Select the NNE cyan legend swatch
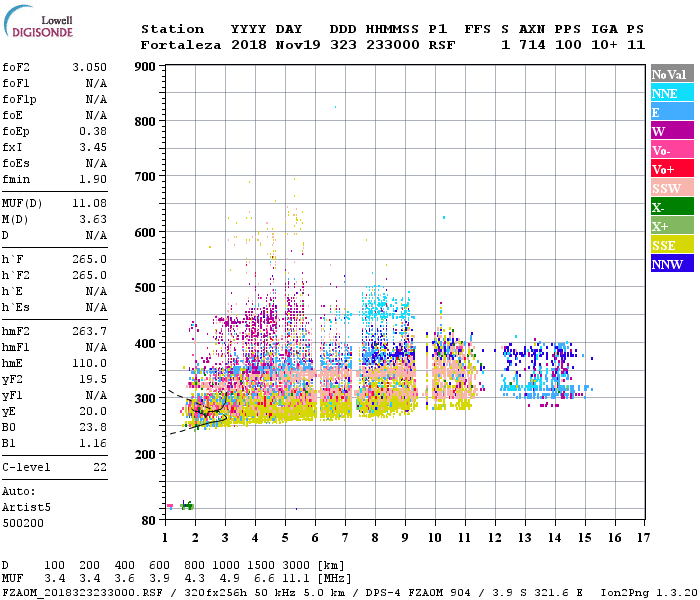Image resolution: width=700 pixels, height=600 pixels. click(672, 93)
